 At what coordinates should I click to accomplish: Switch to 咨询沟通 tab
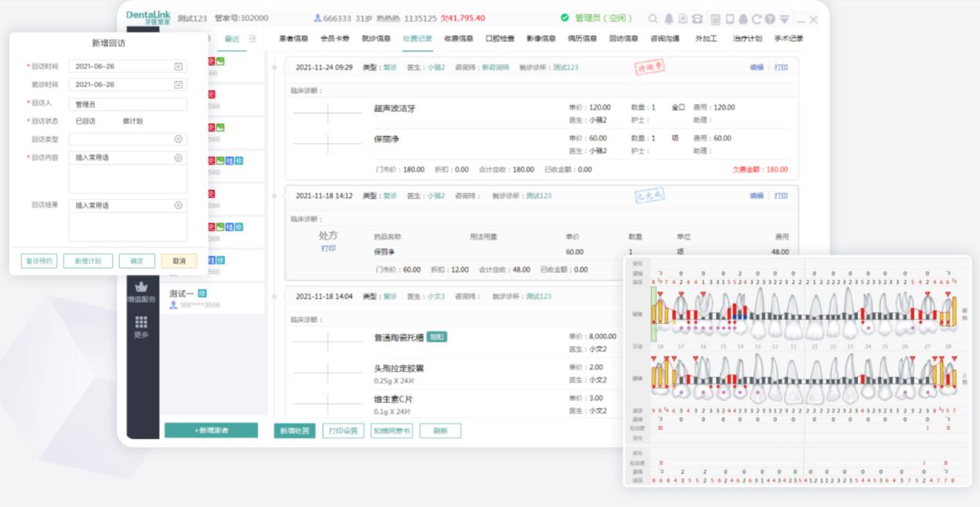pyautogui.click(x=665, y=39)
